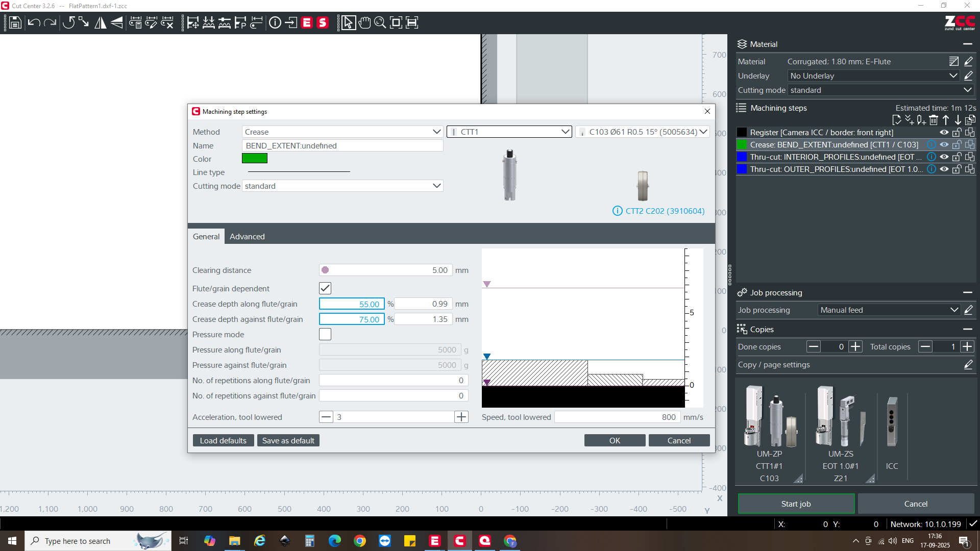Click the mirror horizontally toolbar icon
This screenshot has width=980, height=551.
click(101, 23)
